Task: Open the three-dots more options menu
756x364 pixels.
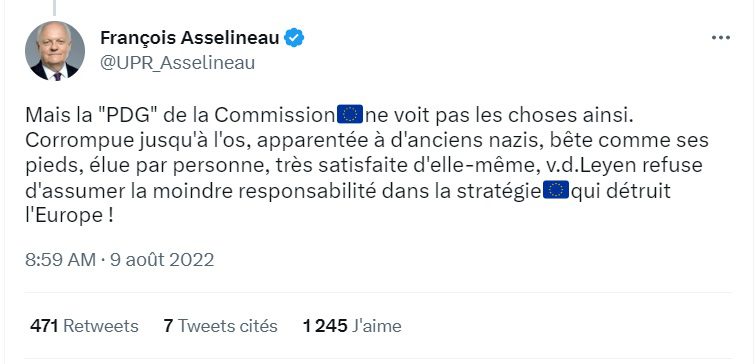Action: click(x=721, y=38)
